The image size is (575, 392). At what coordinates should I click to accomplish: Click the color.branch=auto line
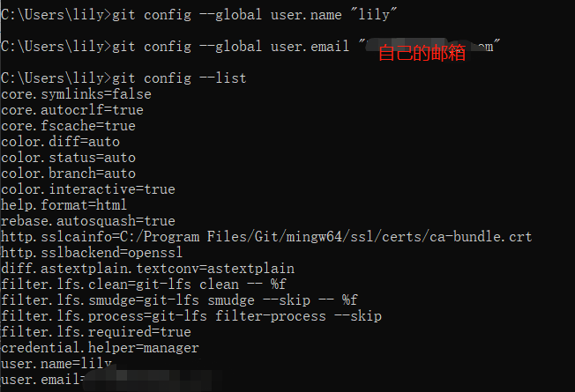tap(68, 174)
